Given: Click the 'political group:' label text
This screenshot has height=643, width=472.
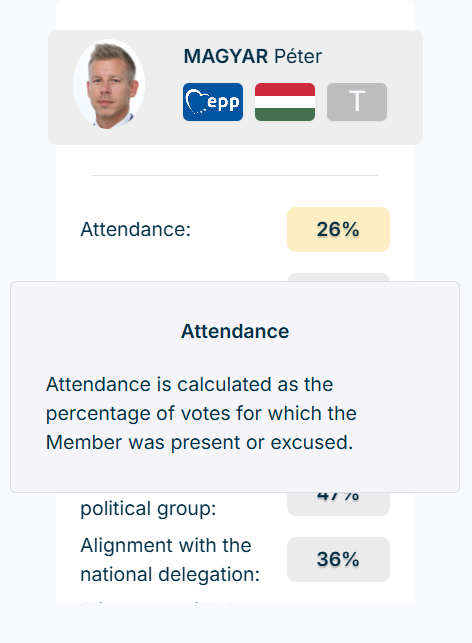Looking at the screenshot, I should pyautogui.click(x=148, y=509).
